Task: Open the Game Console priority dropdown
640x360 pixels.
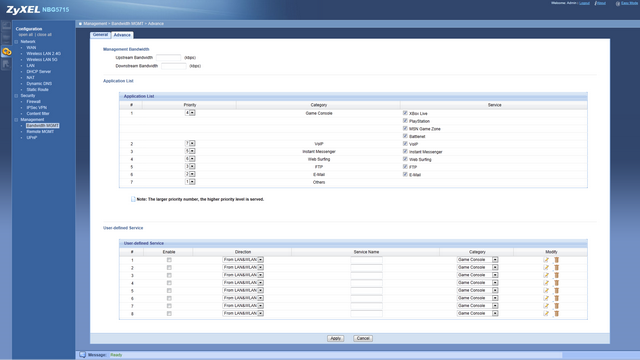Action: [190, 113]
